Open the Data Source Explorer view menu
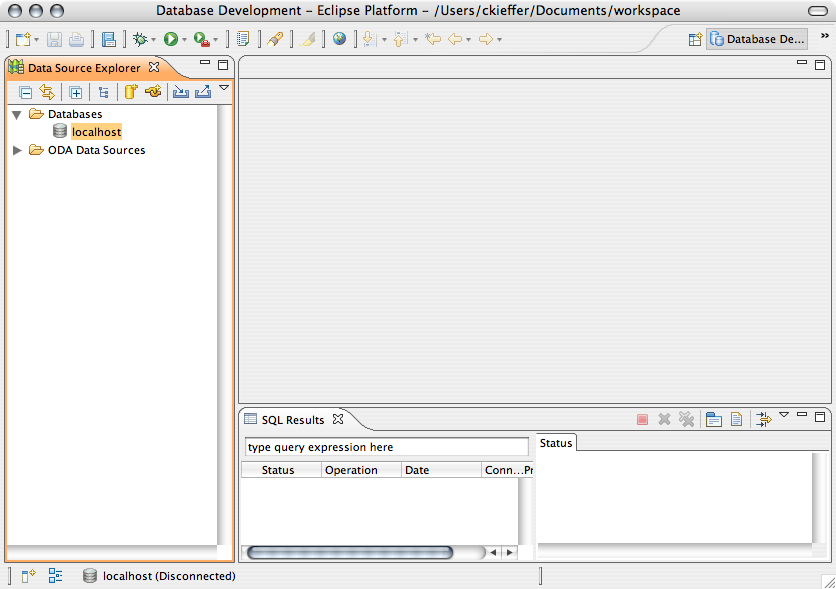 point(224,87)
